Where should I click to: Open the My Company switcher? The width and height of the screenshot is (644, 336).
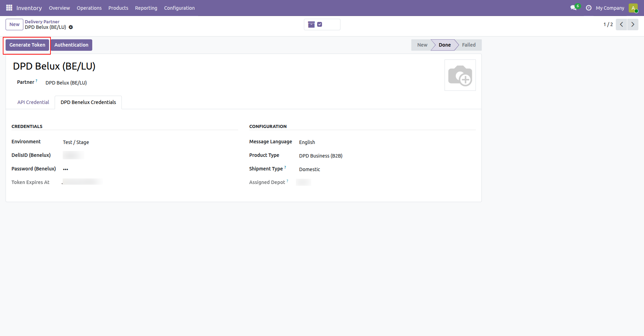click(x=610, y=8)
